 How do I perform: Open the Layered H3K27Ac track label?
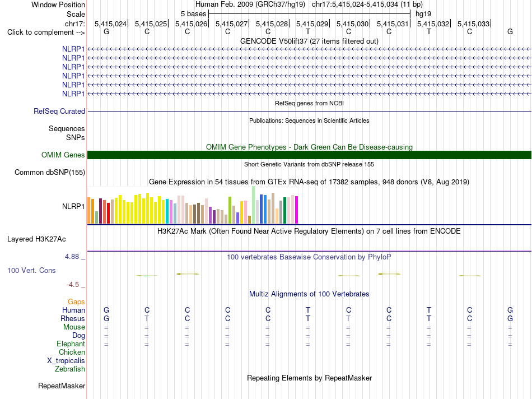(x=36, y=239)
